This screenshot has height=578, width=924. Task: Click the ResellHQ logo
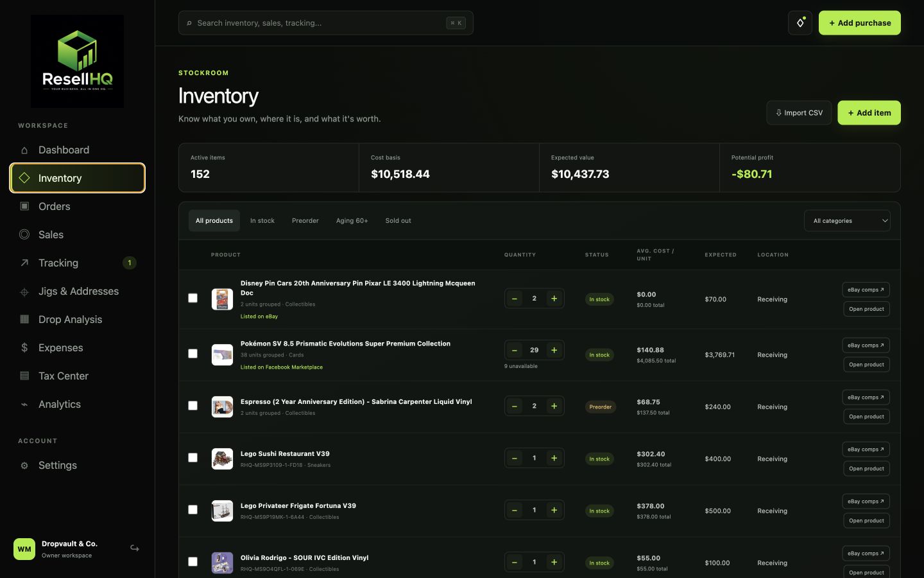(77, 61)
